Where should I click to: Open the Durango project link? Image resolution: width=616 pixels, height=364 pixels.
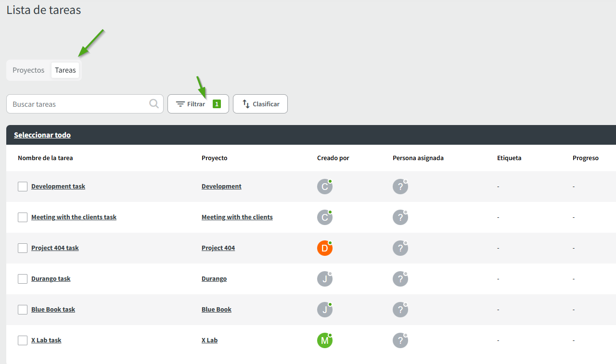click(x=214, y=279)
